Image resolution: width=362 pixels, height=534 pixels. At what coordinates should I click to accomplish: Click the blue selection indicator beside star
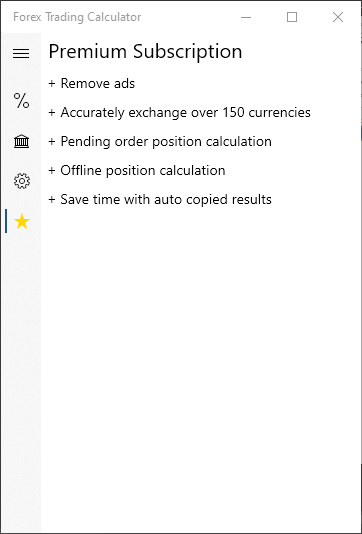6,221
